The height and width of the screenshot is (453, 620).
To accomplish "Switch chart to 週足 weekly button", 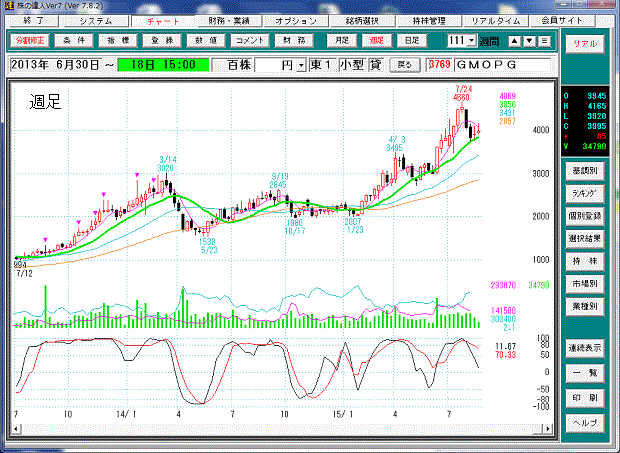I will pos(376,40).
